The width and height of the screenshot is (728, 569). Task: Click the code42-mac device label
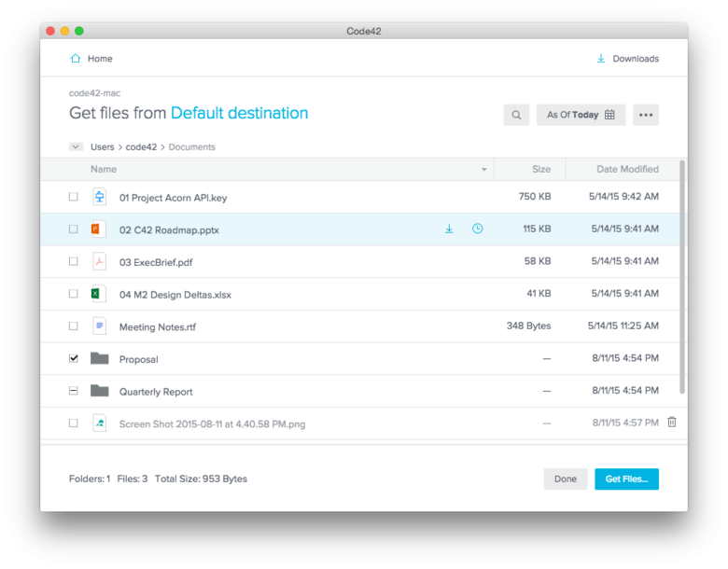click(x=94, y=93)
